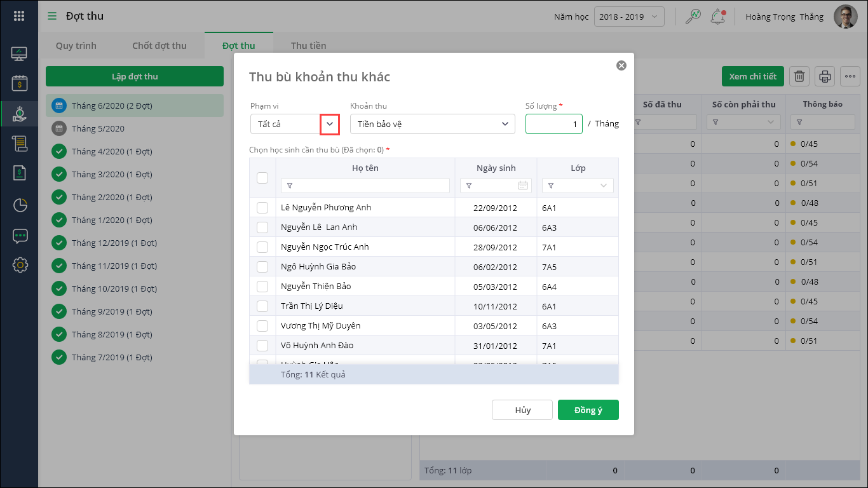Check the box for Nguyễn Lê Lan Anh
Screen dimensions: 868x488
point(262,227)
